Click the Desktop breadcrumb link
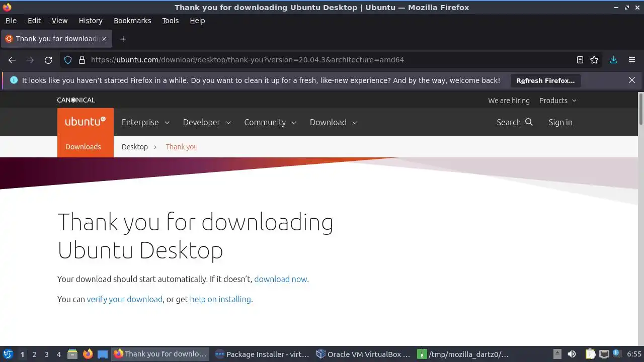Viewport: 644px width, 362px height. click(x=135, y=147)
